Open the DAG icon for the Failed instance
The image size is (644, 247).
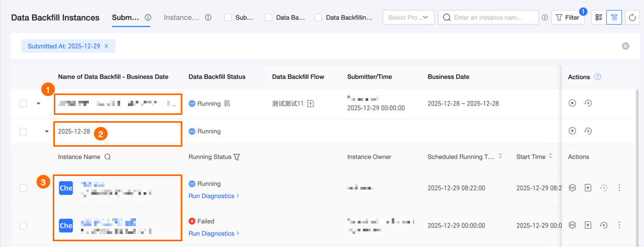(x=572, y=225)
